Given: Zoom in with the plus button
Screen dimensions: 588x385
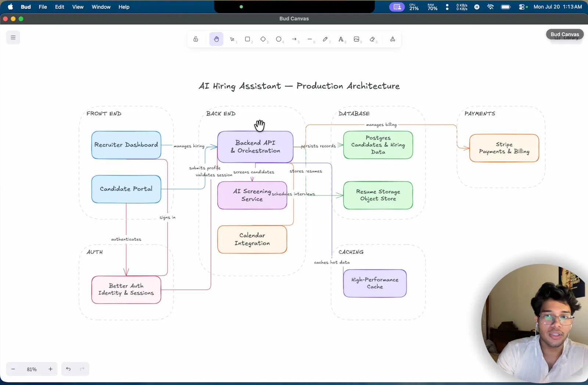Looking at the screenshot, I should (50, 369).
